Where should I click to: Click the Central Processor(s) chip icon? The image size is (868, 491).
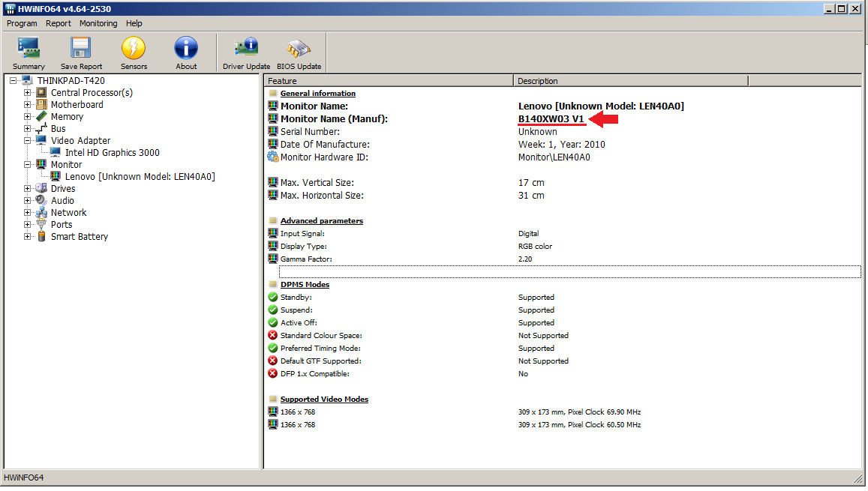tap(41, 92)
